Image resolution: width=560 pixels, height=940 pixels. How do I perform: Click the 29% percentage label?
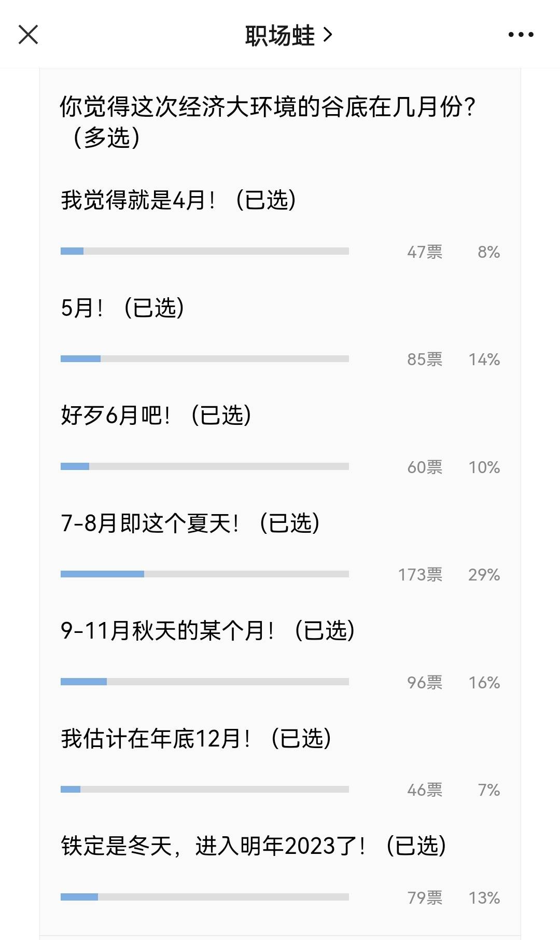click(x=484, y=575)
